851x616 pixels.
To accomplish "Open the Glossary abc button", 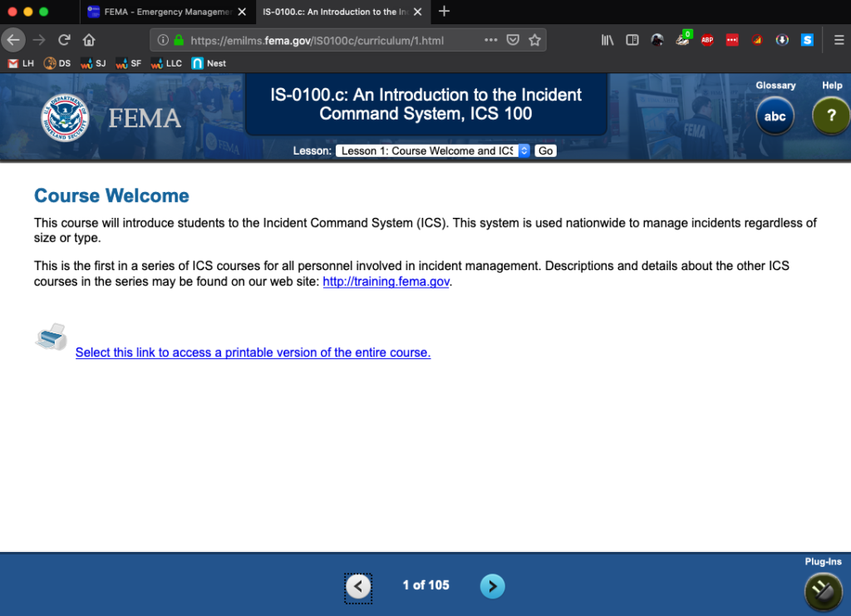I will [x=775, y=116].
